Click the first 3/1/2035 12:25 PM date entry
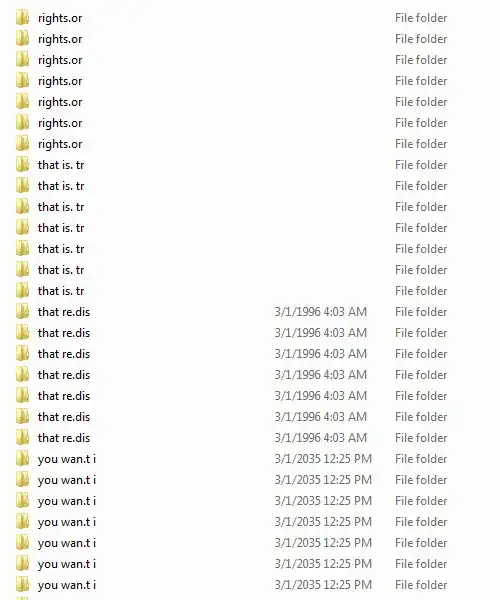 click(x=323, y=459)
